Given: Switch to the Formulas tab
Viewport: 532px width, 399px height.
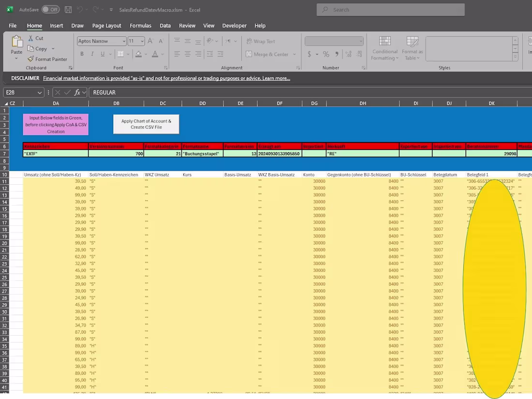Looking at the screenshot, I should point(140,26).
